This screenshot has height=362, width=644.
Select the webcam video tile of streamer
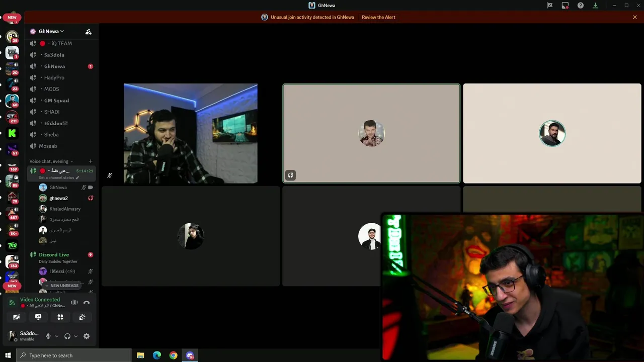pyautogui.click(x=191, y=133)
